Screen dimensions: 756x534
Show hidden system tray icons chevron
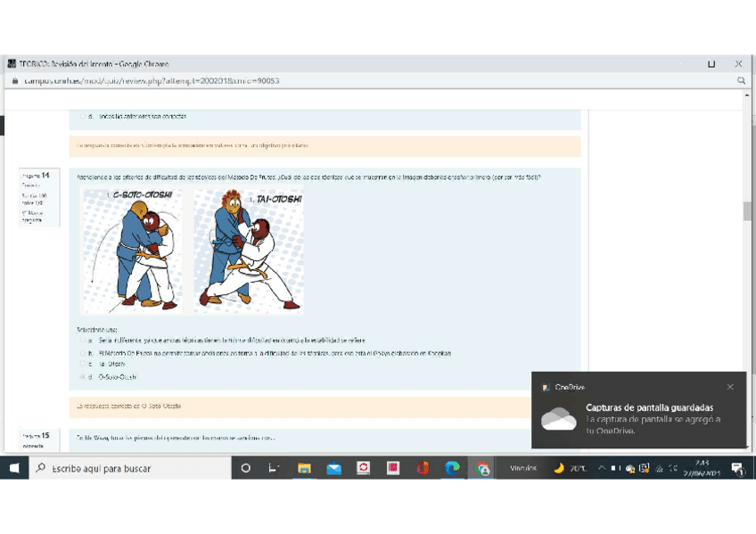tap(602, 468)
